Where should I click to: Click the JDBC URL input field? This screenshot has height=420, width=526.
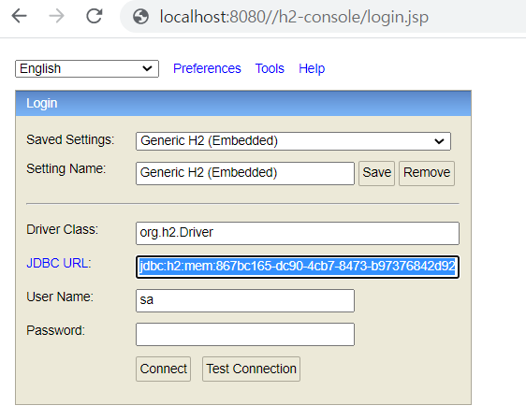point(298,267)
